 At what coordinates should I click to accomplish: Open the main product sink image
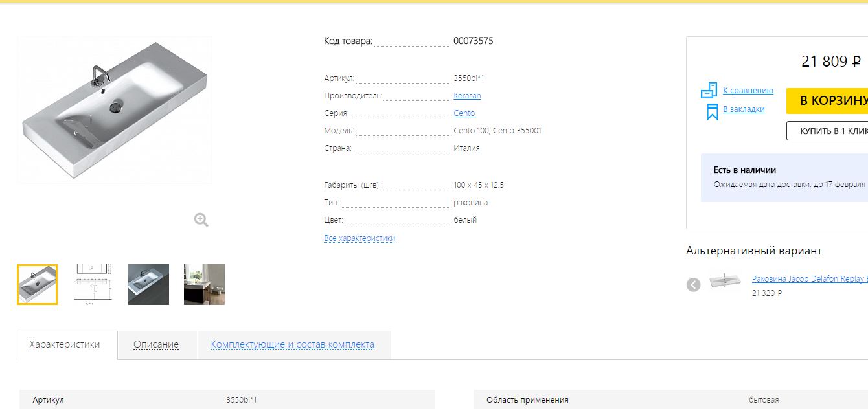115,110
